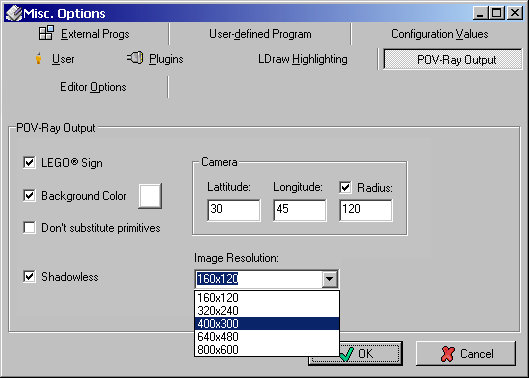The width and height of the screenshot is (529, 378).
Task: Uncheck the Background Color checkbox
Action: 29,195
